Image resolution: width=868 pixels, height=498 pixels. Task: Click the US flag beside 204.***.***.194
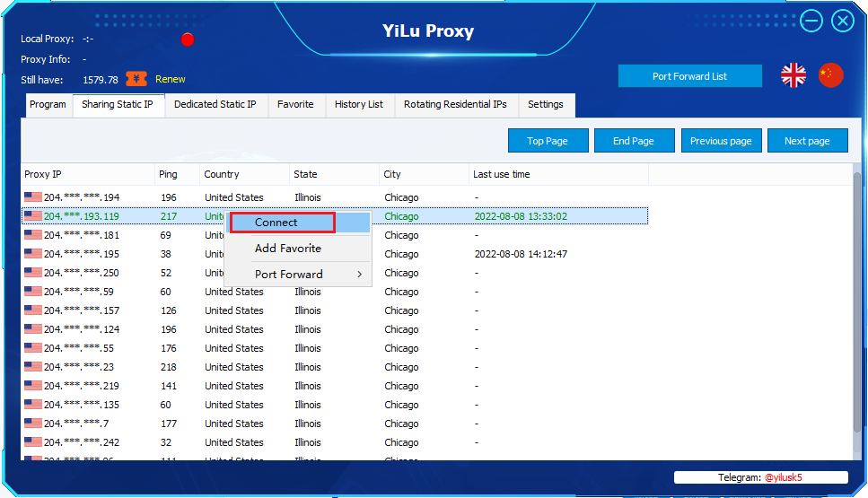pyautogui.click(x=33, y=197)
